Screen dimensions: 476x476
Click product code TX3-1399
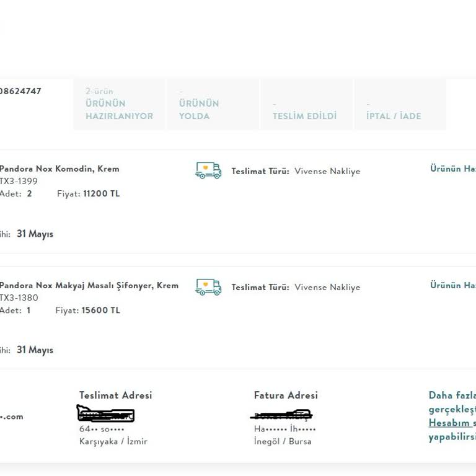19,181
